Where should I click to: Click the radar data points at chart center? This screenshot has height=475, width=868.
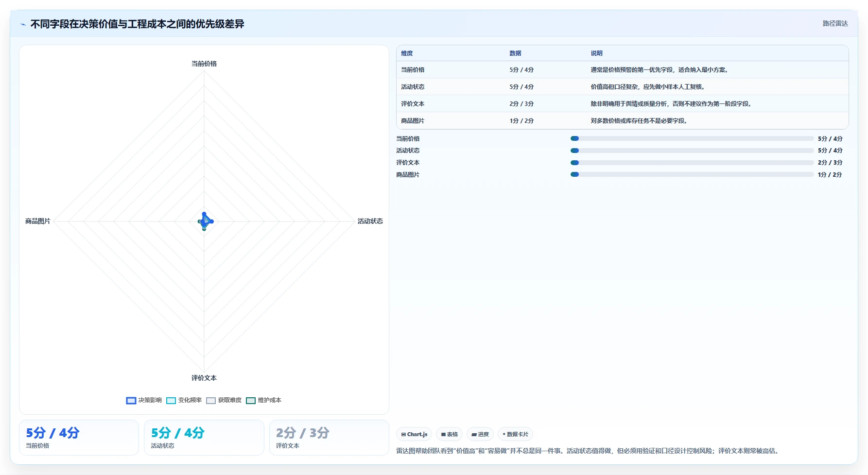[x=205, y=221]
